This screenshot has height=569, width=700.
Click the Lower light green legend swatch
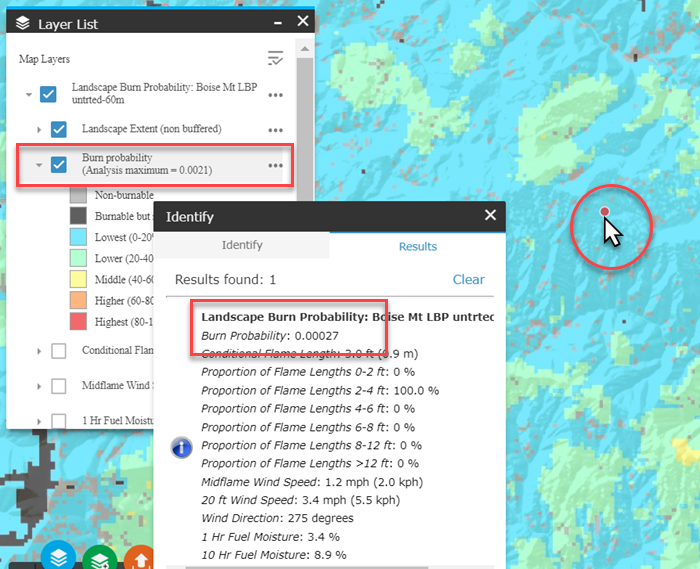tap(78, 258)
